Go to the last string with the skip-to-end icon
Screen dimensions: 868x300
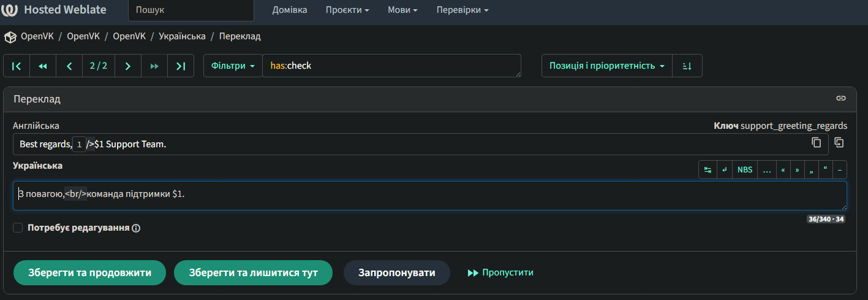tap(181, 66)
